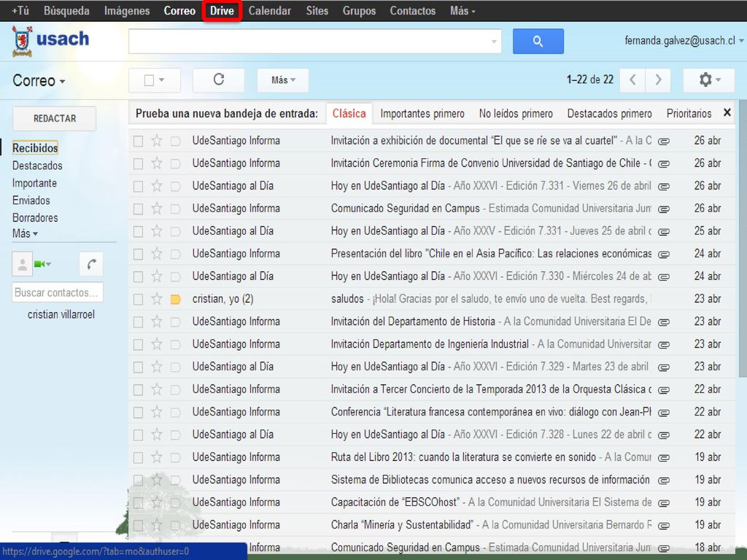Star the Conferencia Literatura francesa email
The height and width of the screenshot is (560, 747).
click(157, 412)
